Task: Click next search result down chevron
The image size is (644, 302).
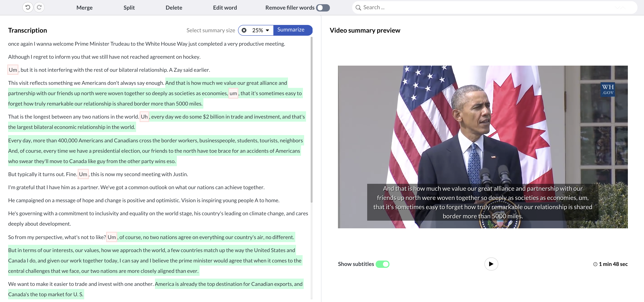Action: (x=617, y=7)
